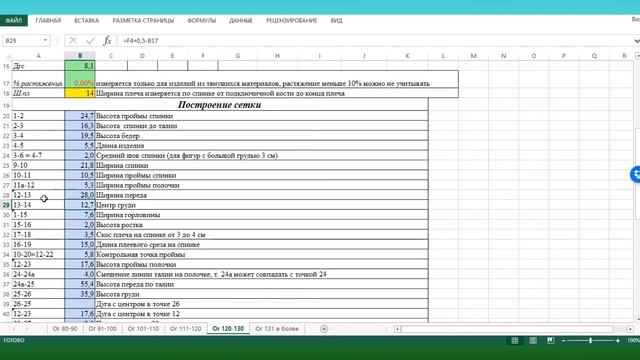Image resolution: width=640 pixels, height=360 pixels.
Task: Open the ГЛАВНАЯ ribbon tab
Action: click(x=48, y=20)
